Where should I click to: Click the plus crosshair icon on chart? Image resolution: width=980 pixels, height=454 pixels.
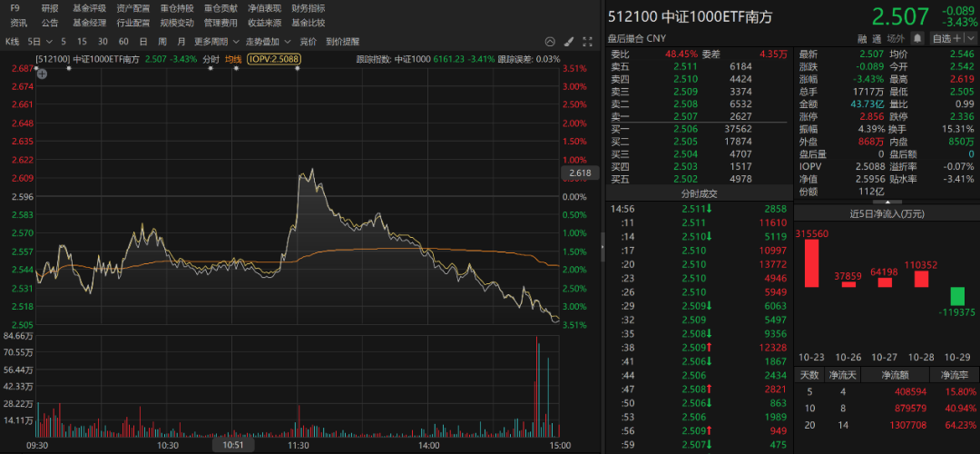(42, 74)
